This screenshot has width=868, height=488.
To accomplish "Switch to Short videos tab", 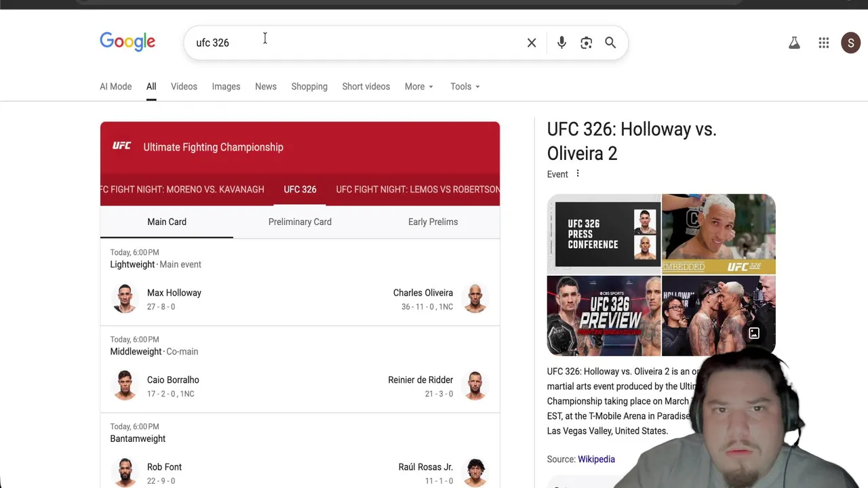I will pyautogui.click(x=366, y=87).
